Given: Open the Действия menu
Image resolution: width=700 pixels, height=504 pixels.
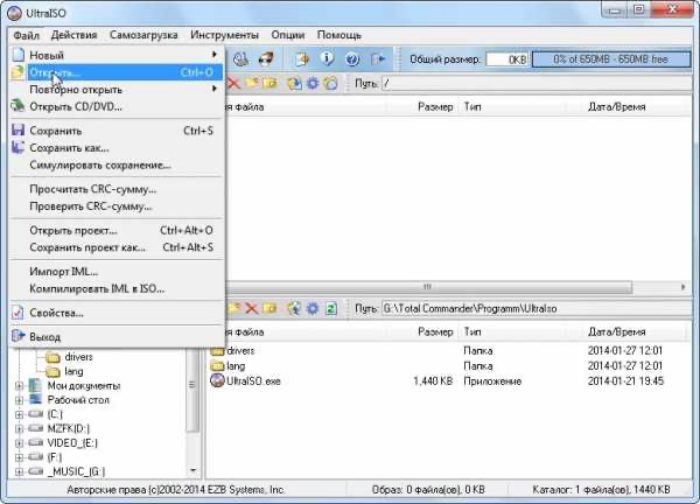Looking at the screenshot, I should 74,35.
